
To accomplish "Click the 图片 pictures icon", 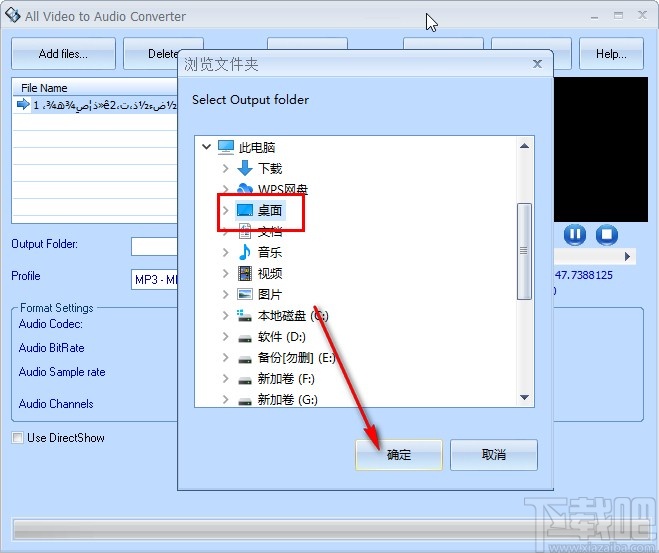I will 245,294.
